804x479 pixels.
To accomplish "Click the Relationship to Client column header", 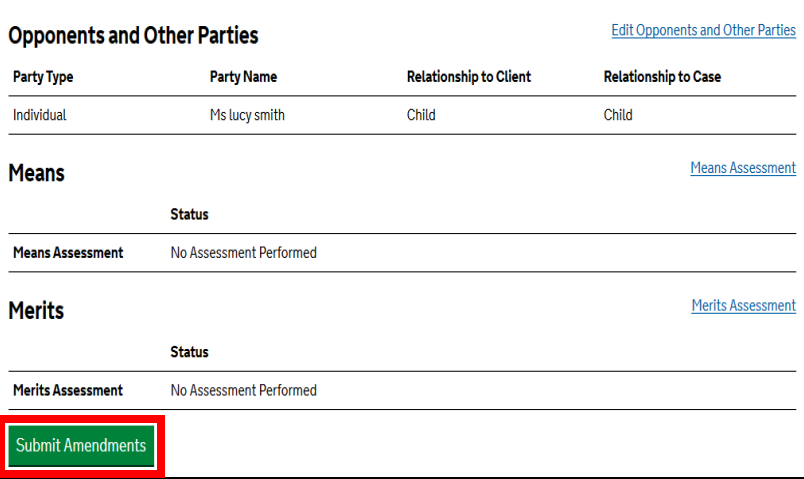I will (468, 77).
